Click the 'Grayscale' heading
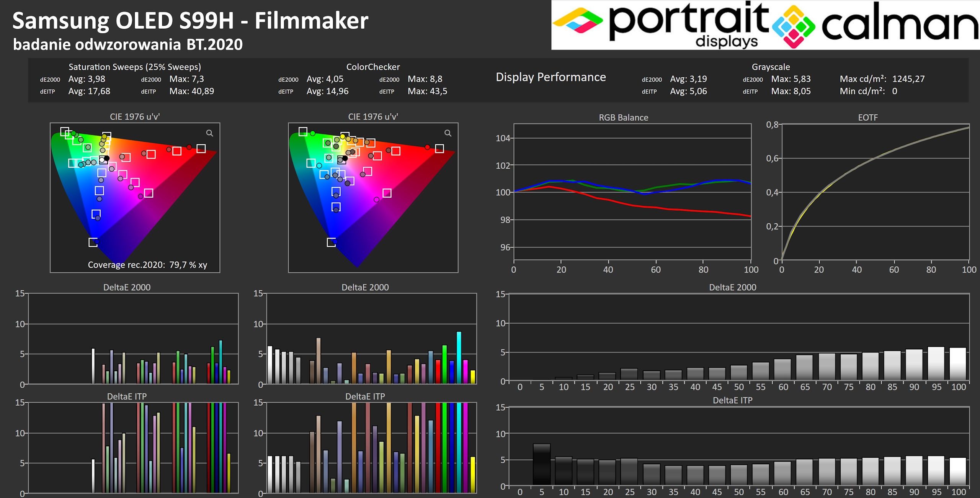The image size is (980, 498). click(771, 67)
